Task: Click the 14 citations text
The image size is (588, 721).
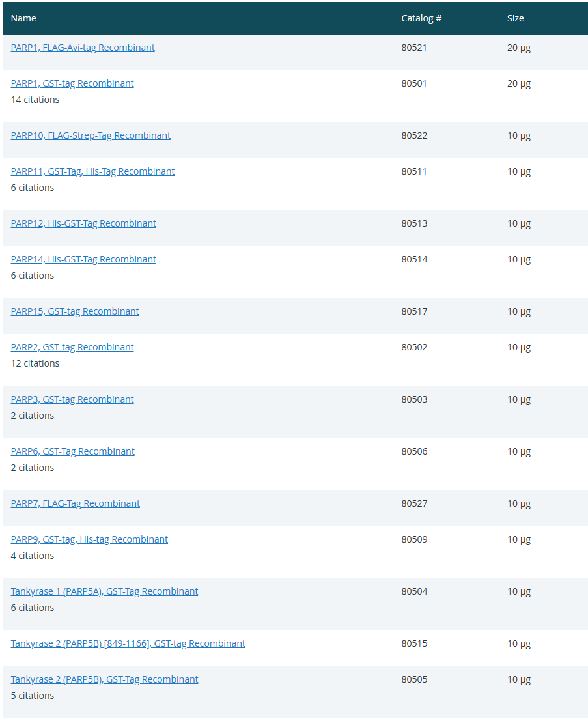Action: click(x=35, y=100)
